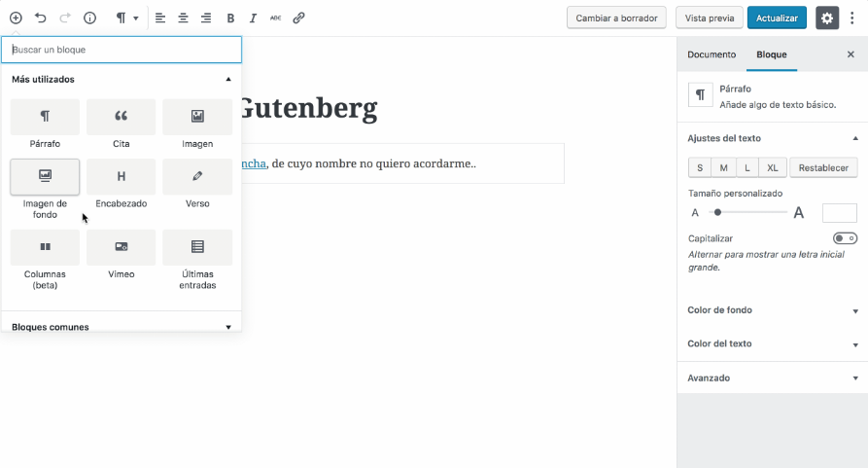This screenshot has height=468, width=868.
Task: Toggle bold formatting
Action: point(230,18)
